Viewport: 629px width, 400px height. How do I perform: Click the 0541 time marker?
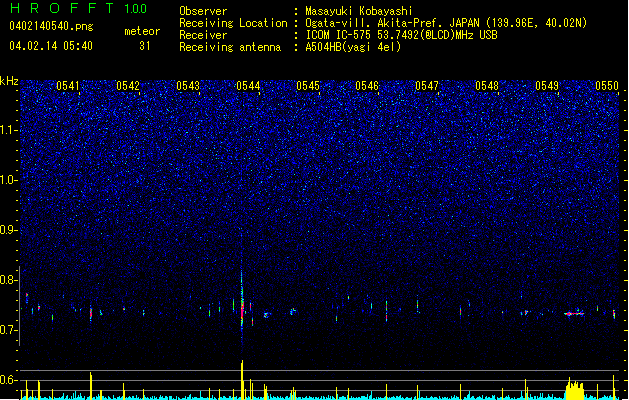point(68,86)
